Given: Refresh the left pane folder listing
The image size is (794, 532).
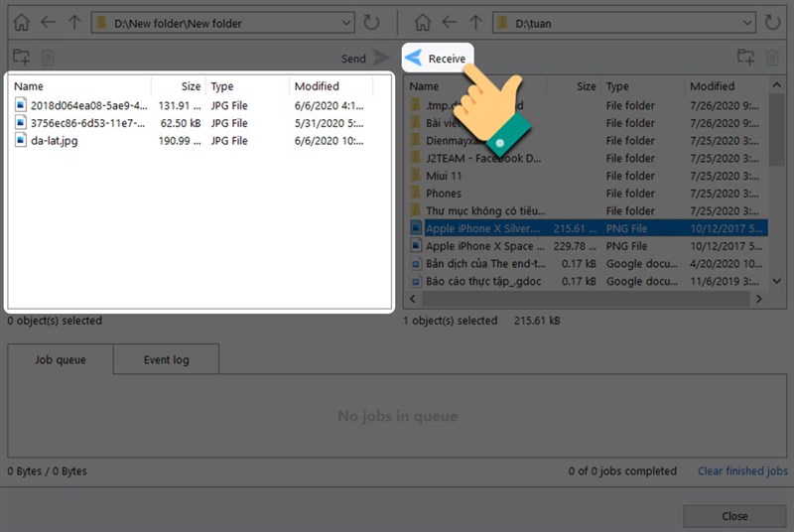Looking at the screenshot, I should click(371, 23).
